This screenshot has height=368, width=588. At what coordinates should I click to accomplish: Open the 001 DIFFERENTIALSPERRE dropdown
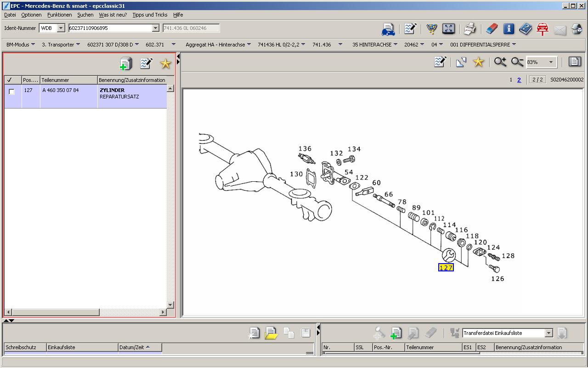coord(483,45)
